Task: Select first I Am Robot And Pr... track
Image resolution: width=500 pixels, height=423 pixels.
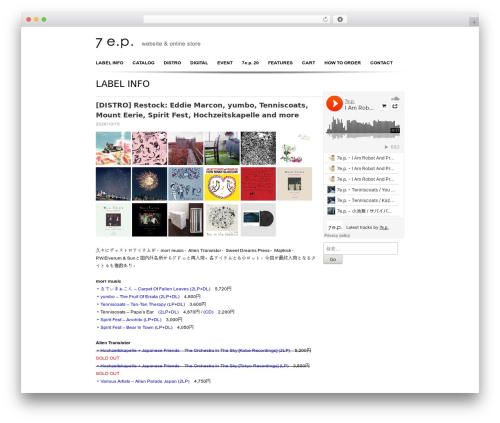Action: (363, 158)
